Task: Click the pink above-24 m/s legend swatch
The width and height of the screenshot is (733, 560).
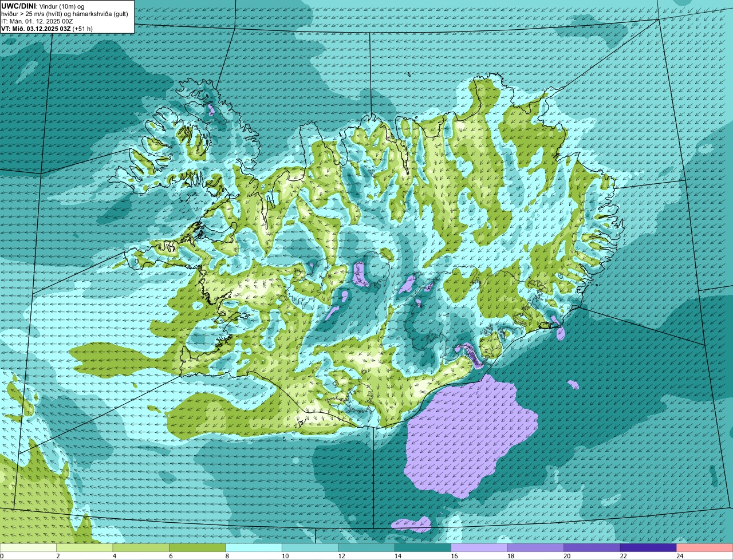Action: [704, 548]
